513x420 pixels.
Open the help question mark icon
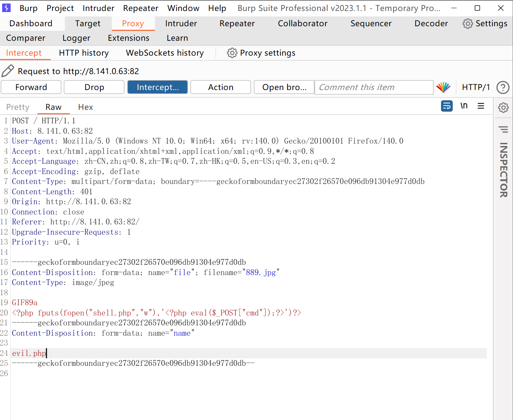click(503, 87)
